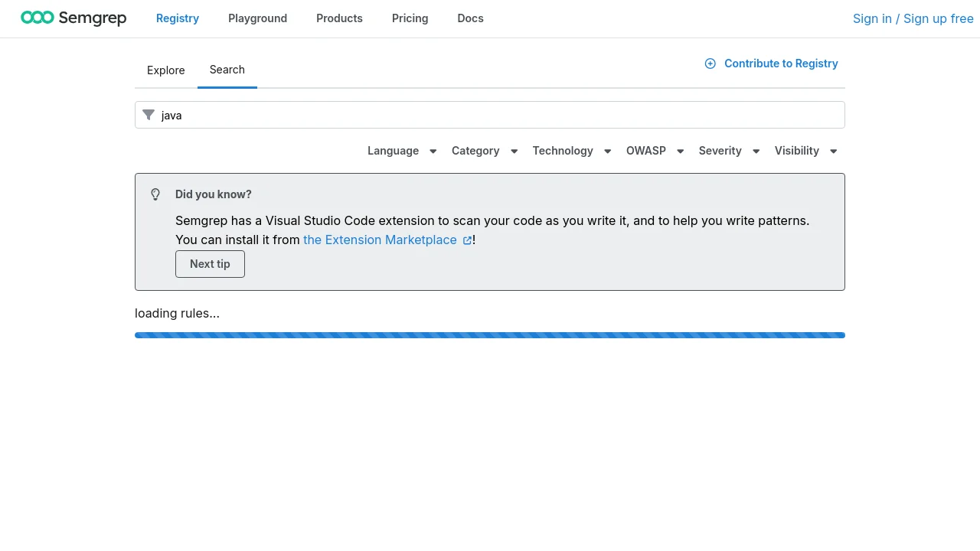Click Sign in / Sign up free
Screen dimensions: 980x551
[x=913, y=18]
